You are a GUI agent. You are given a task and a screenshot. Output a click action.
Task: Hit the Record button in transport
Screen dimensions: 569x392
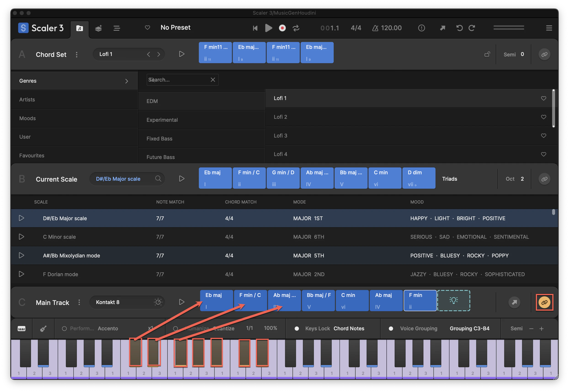282,28
